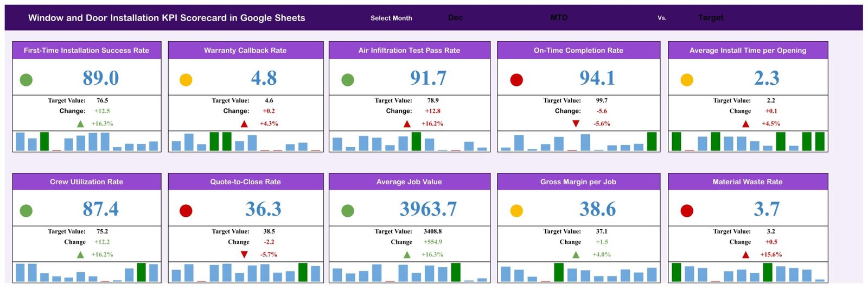This screenshot has width=868, height=288.
Task: Click the red up arrow beside +4.5%
Action: coord(746,124)
